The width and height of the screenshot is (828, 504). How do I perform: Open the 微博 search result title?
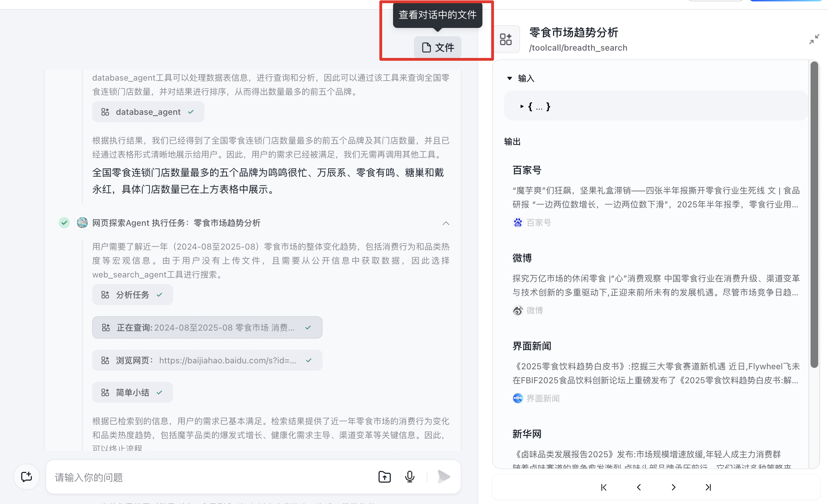click(x=522, y=258)
